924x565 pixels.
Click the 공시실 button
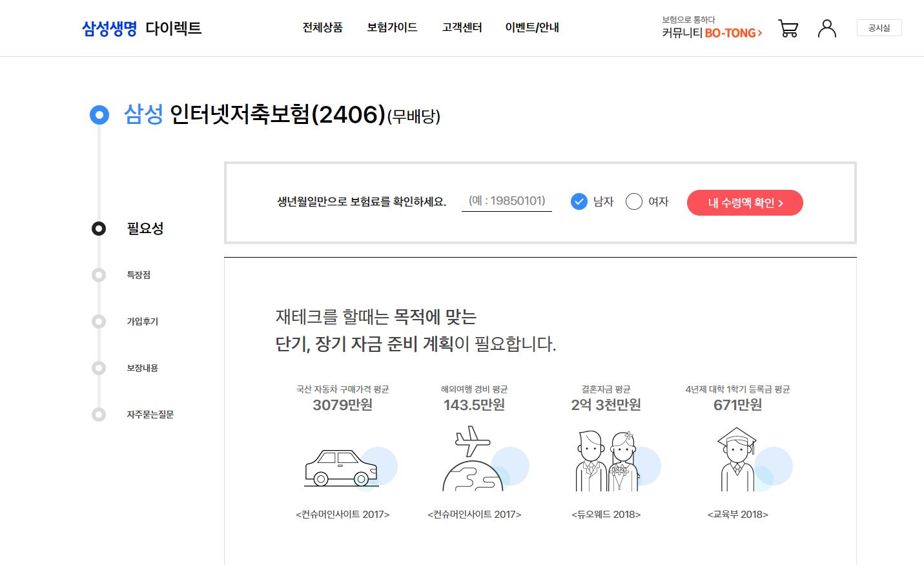coord(879,28)
